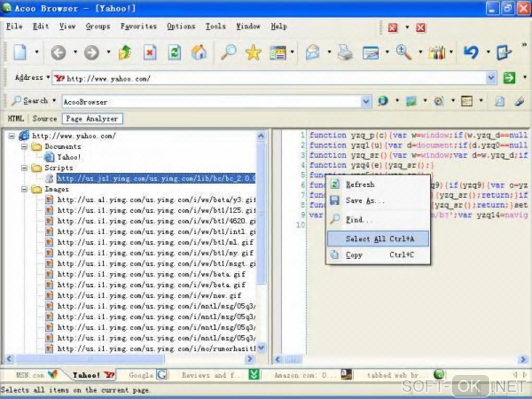Go back with the Back arrow button
This screenshot has width=532, height=399.
tap(58, 53)
